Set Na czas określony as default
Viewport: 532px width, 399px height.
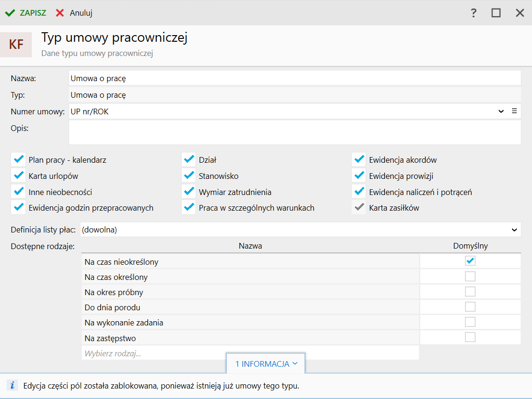tap(470, 277)
